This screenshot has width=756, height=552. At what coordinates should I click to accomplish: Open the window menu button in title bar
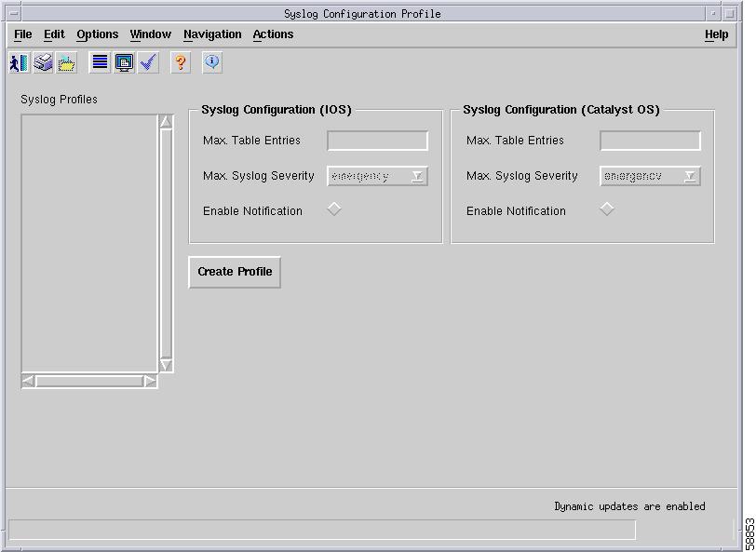coord(15,14)
